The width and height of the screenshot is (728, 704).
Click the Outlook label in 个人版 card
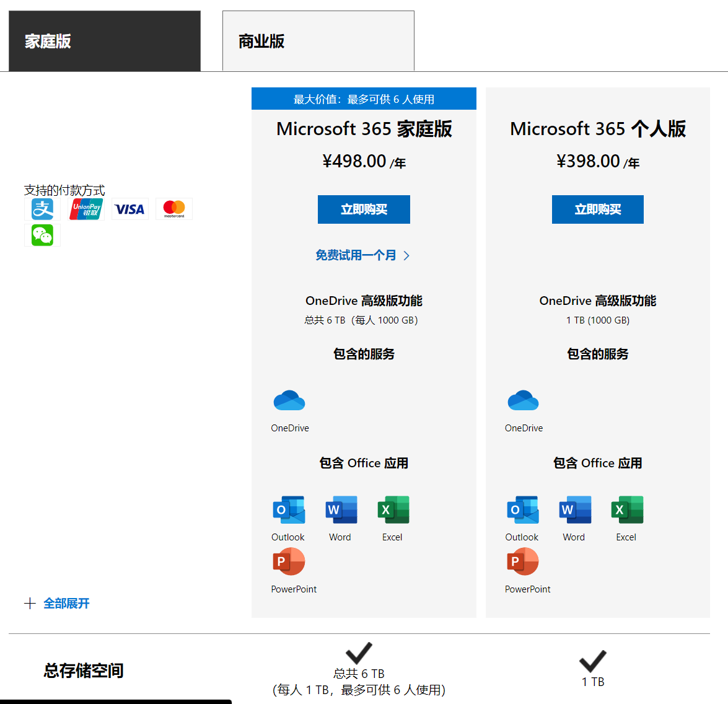point(522,537)
